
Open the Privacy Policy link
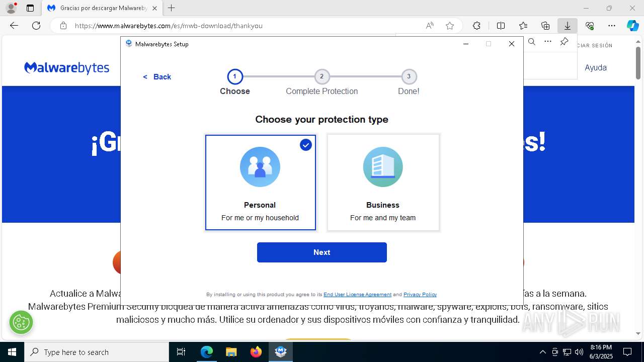420,295
